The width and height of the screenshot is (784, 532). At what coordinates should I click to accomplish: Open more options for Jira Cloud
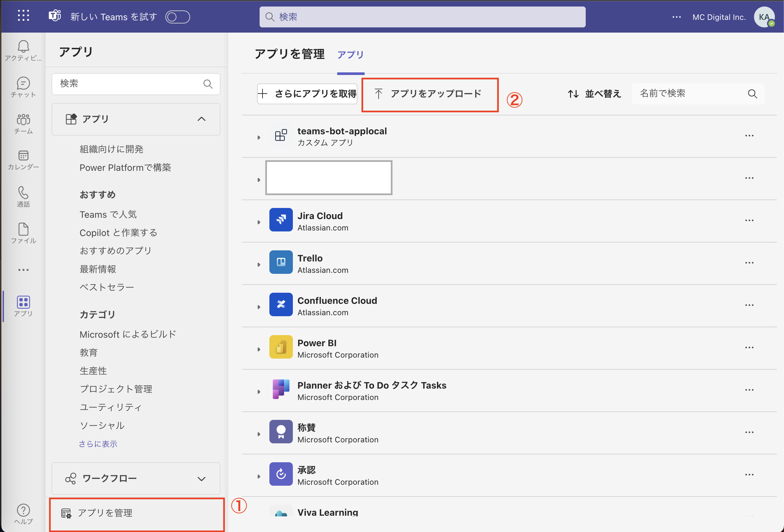(x=749, y=220)
